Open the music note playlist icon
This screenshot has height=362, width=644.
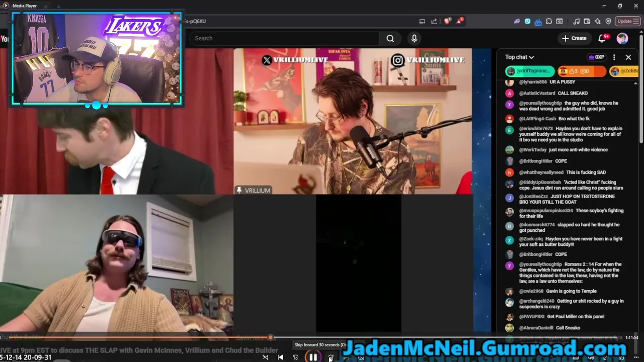point(576,21)
